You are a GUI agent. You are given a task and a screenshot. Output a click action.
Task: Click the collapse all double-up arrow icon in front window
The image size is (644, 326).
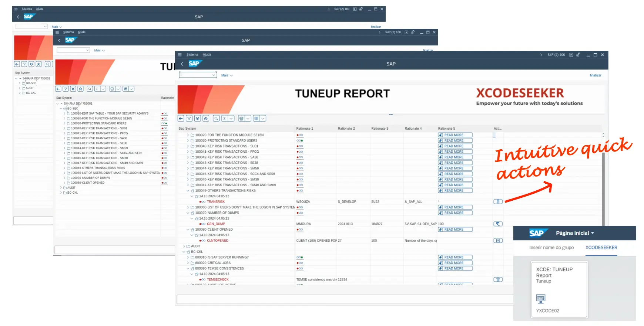206,118
